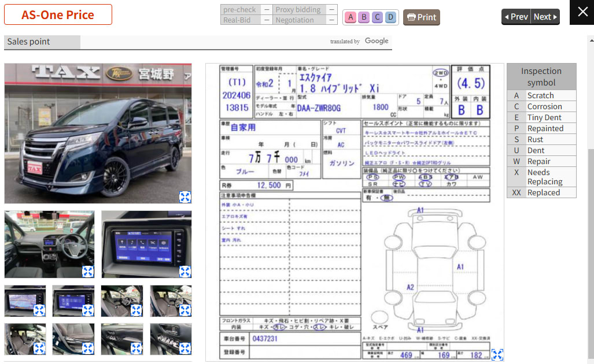
Task: Expand the main car exterior photo
Action: tap(185, 197)
